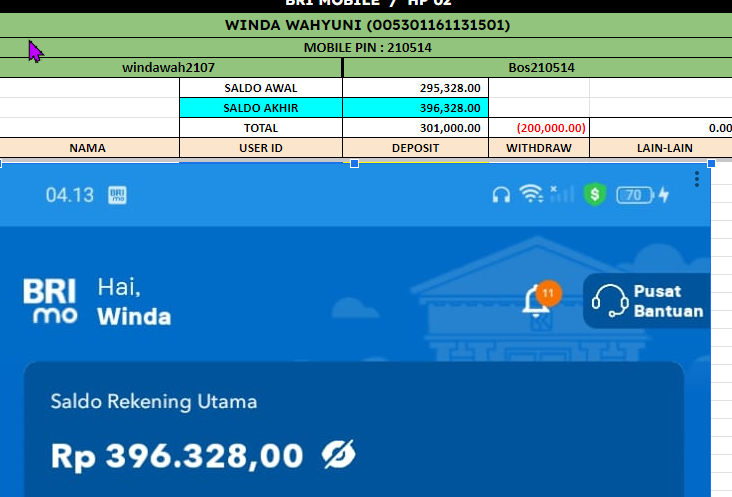Image resolution: width=732 pixels, height=497 pixels.
Task: Click the Saldo Rekening Utama label
Action: click(x=154, y=402)
